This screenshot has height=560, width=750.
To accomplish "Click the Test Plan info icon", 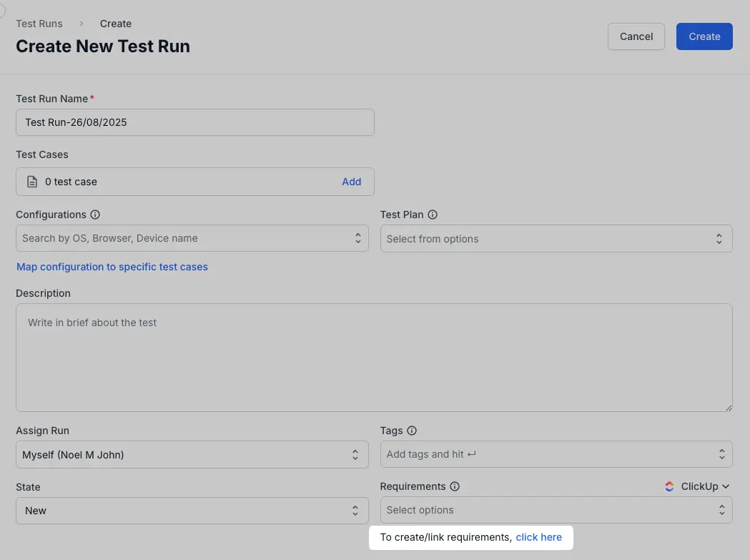I will click(x=433, y=215).
